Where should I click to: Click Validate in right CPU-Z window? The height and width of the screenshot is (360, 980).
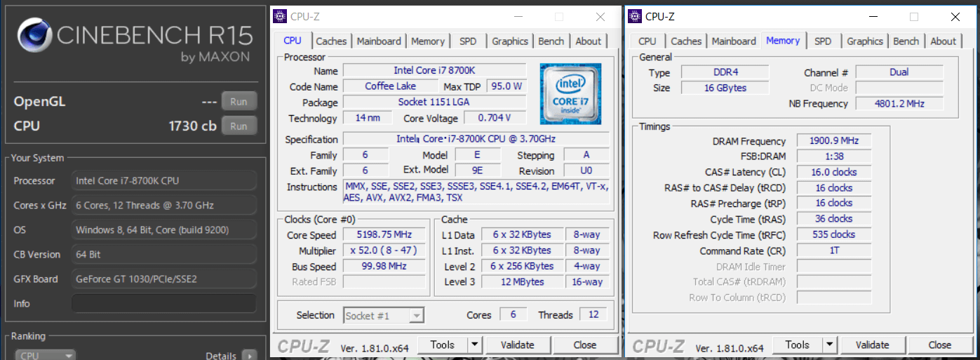click(873, 345)
